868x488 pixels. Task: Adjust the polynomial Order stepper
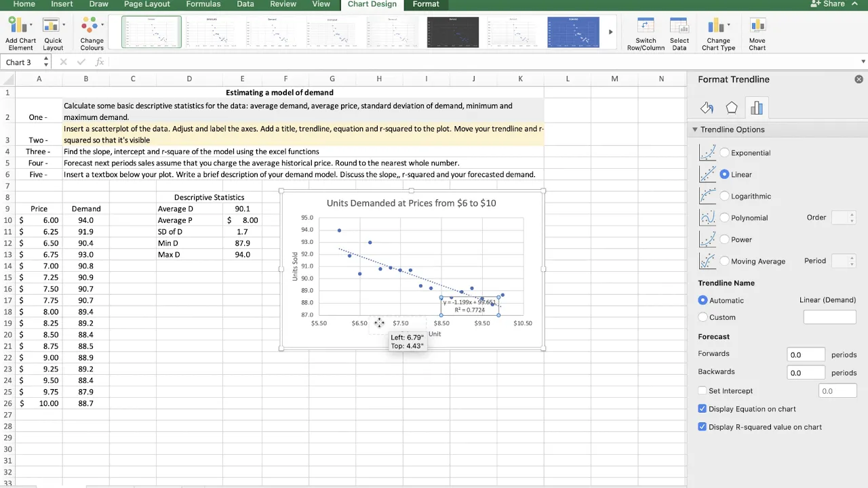852,218
